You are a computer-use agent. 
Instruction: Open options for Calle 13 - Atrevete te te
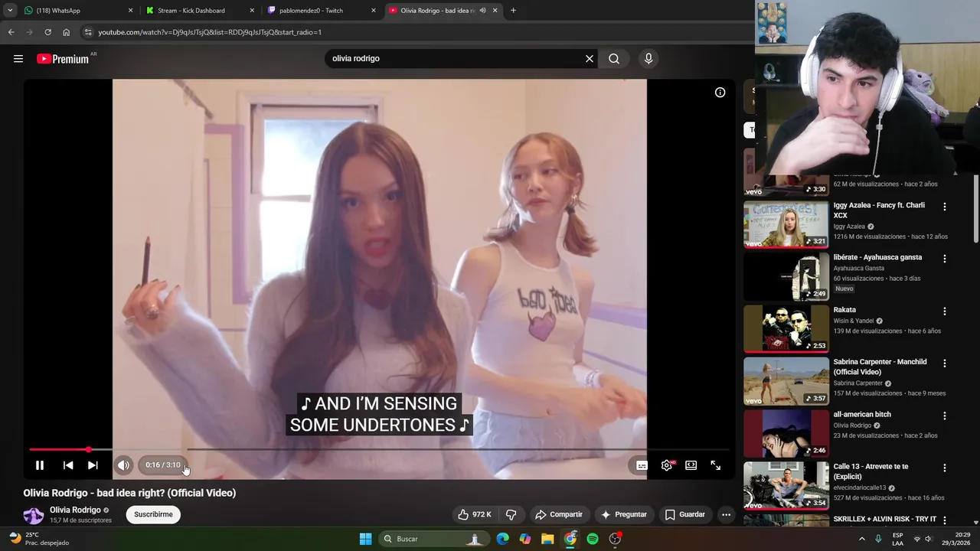pyautogui.click(x=944, y=468)
